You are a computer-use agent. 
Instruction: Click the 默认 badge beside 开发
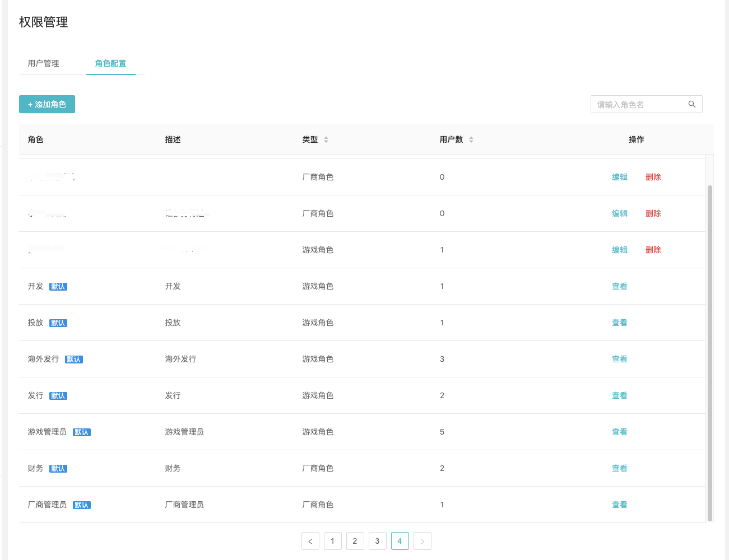(x=58, y=287)
